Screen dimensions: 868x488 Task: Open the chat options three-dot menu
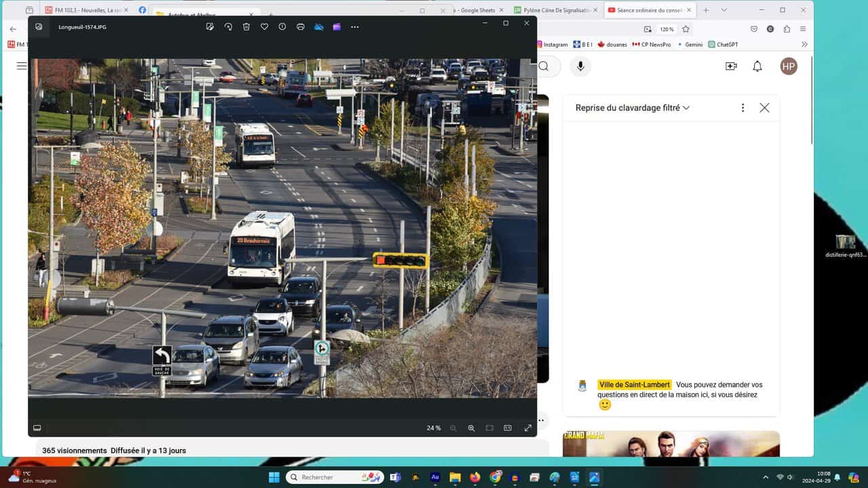pyautogui.click(x=743, y=108)
